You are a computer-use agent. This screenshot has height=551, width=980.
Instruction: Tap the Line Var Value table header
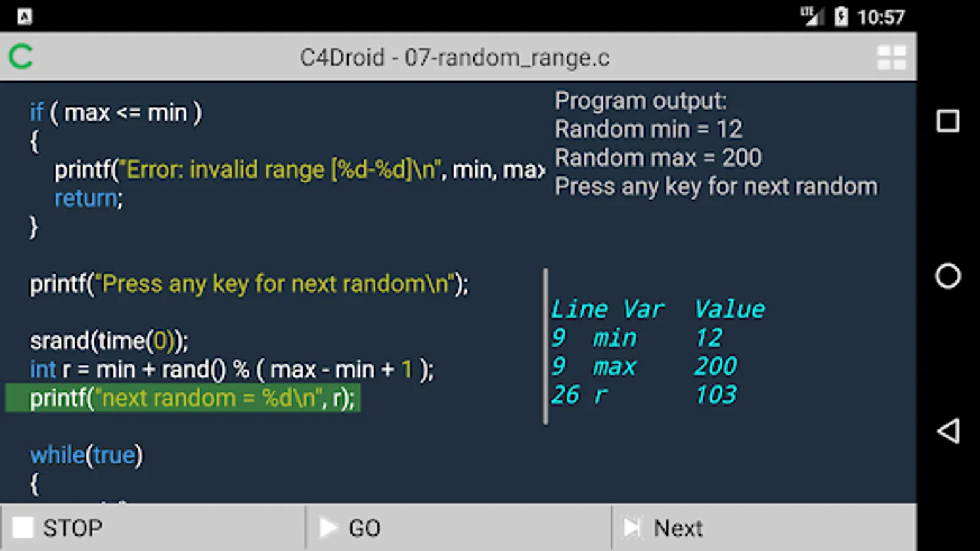(658, 309)
